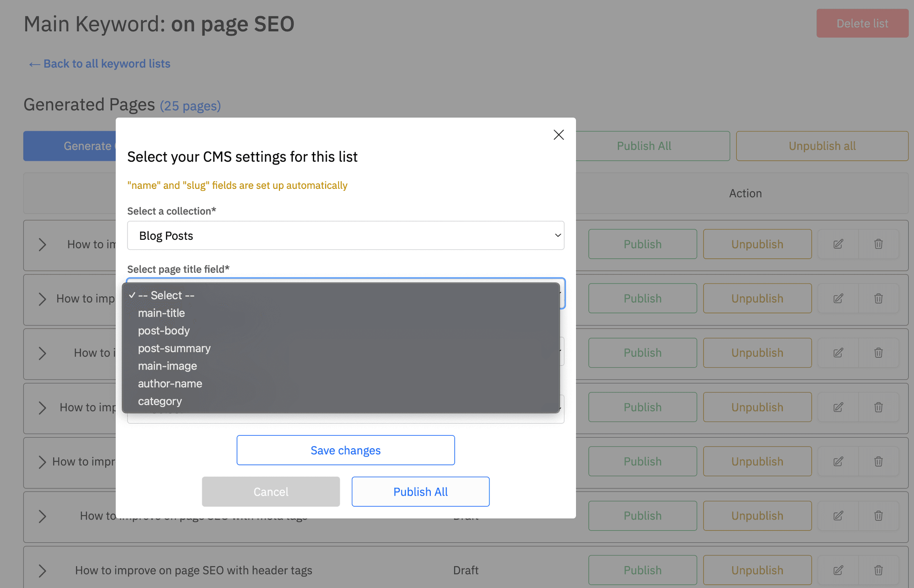Image resolution: width=914 pixels, height=588 pixels.
Task: Click the back arrow before keyword lists link
Action: coord(33,64)
